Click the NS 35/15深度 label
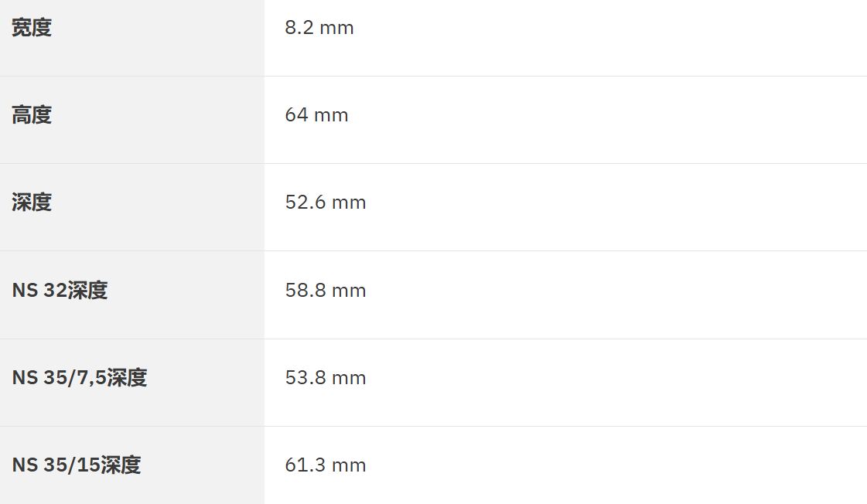 click(76, 465)
